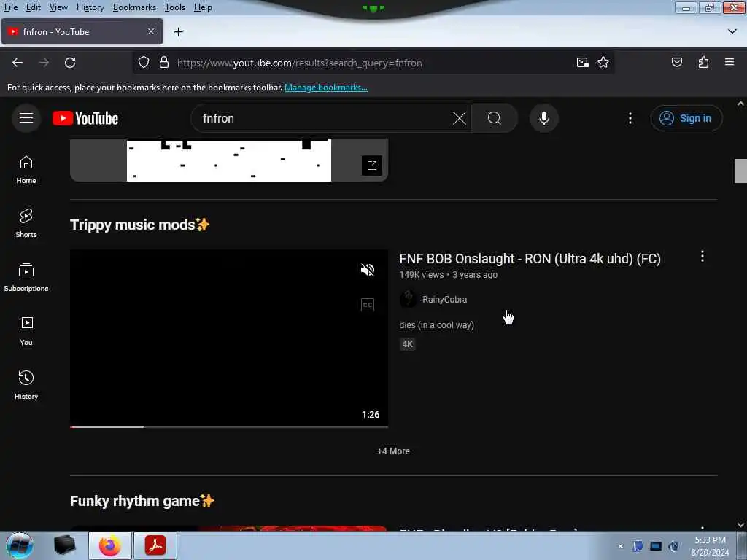
Task: Click the page vertical scrollbar thumb
Action: (x=740, y=171)
